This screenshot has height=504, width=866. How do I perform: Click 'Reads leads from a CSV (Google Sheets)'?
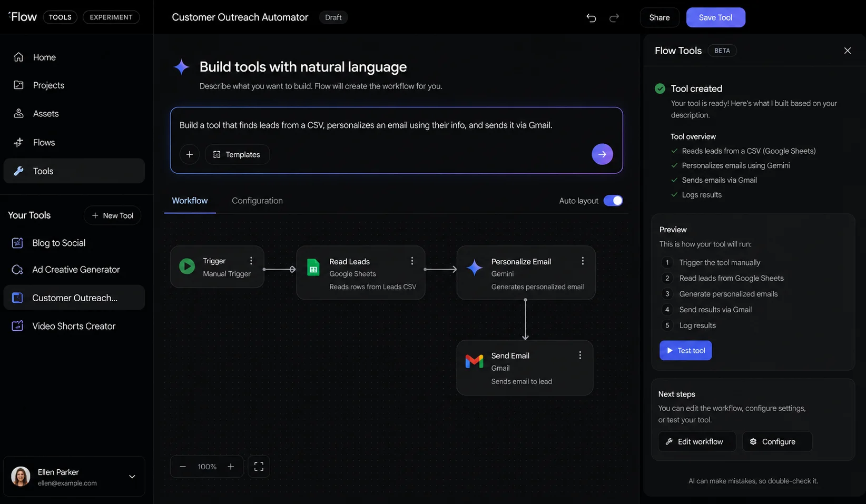click(749, 151)
